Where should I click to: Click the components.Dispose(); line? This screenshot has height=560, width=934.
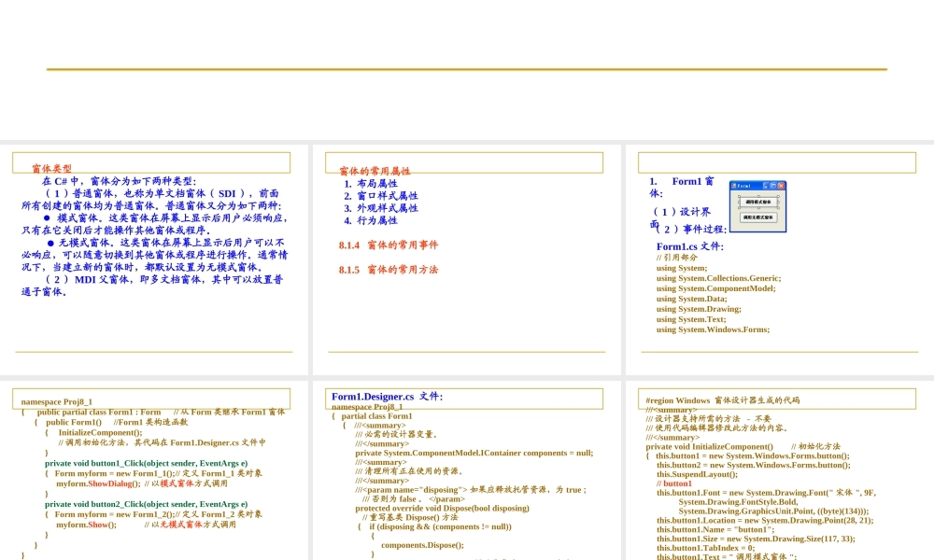point(422,545)
